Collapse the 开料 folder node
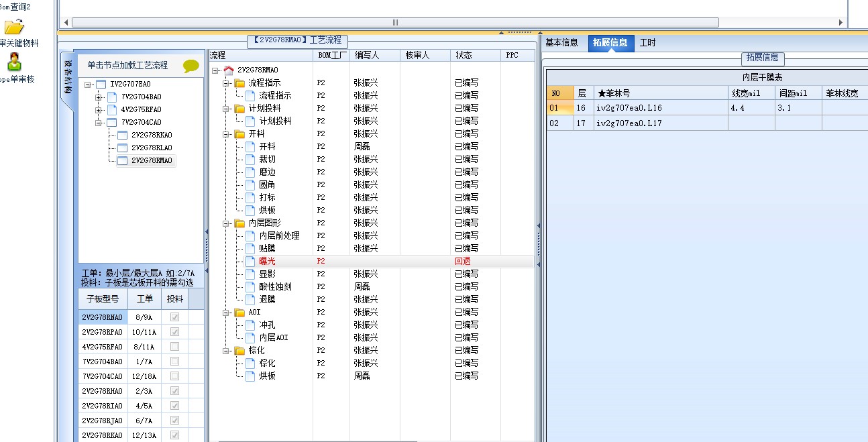 tap(226, 134)
